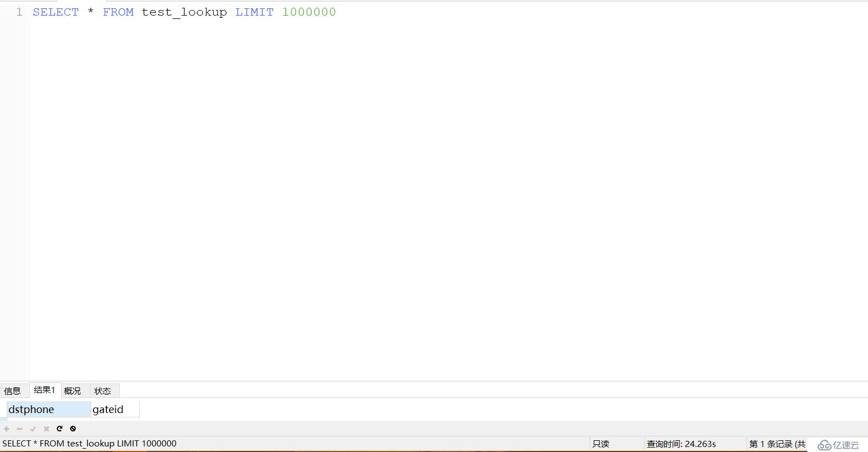The width and height of the screenshot is (868, 452).
Task: Click the LIMIT keyword in the editor
Action: tap(254, 12)
